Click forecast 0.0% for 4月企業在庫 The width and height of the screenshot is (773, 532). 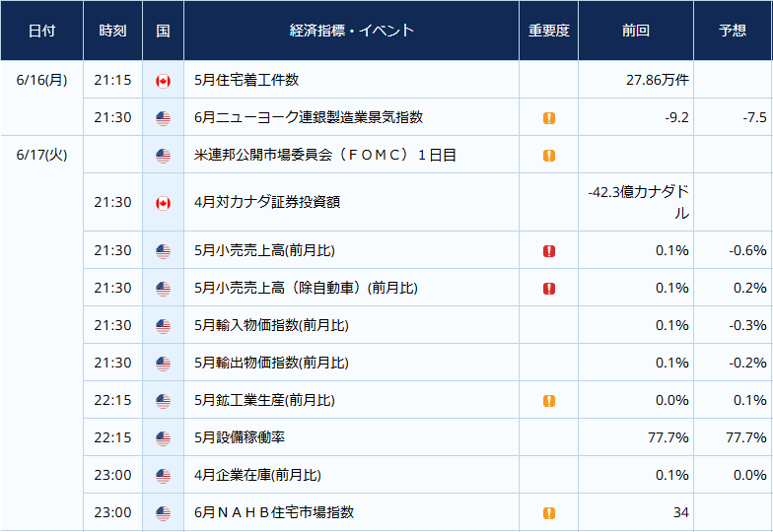749,475
